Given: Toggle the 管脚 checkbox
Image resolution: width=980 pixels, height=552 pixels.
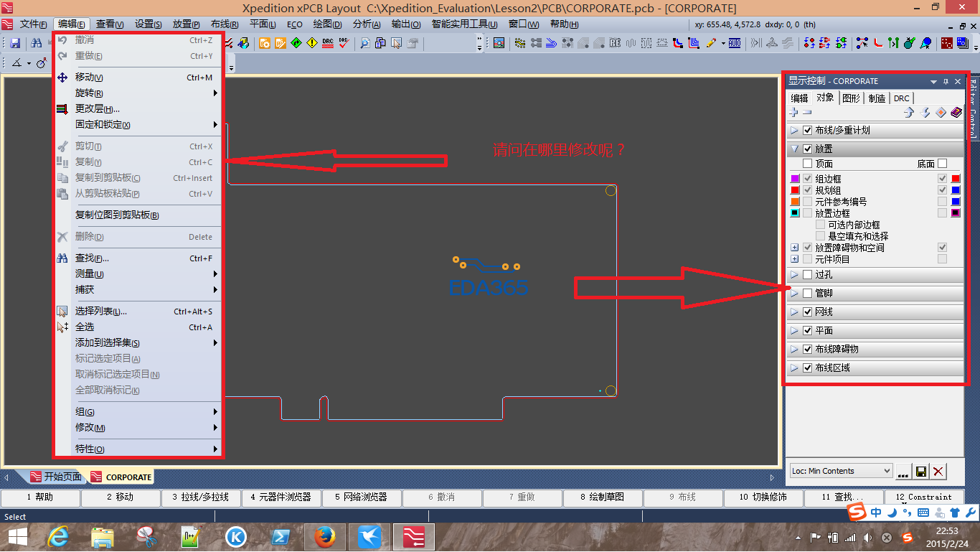Looking at the screenshot, I should tap(808, 294).
